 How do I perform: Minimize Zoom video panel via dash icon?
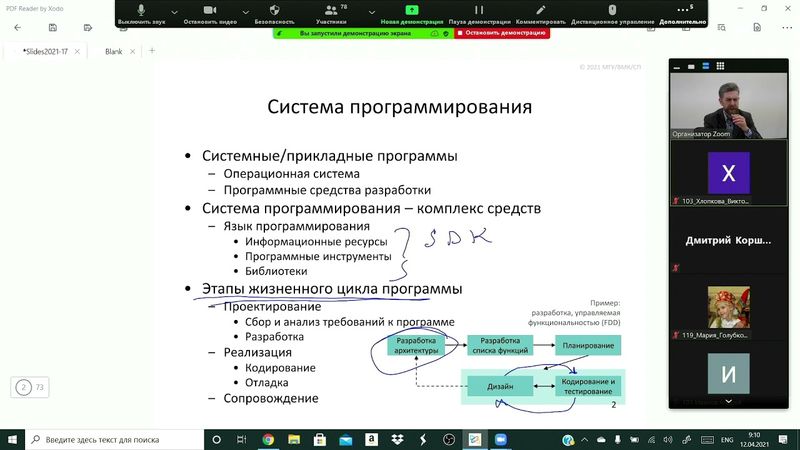tap(677, 66)
